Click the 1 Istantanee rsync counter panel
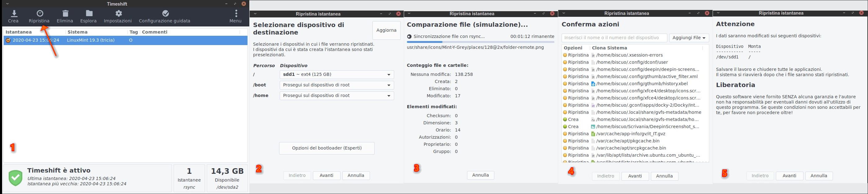This screenshot has width=868, height=194. pos(189,178)
